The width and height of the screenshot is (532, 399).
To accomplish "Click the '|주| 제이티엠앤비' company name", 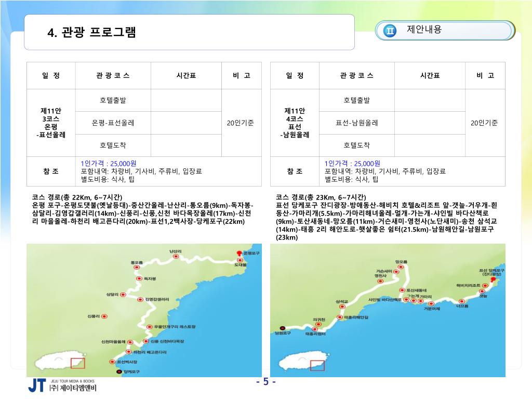I will click(73, 388).
